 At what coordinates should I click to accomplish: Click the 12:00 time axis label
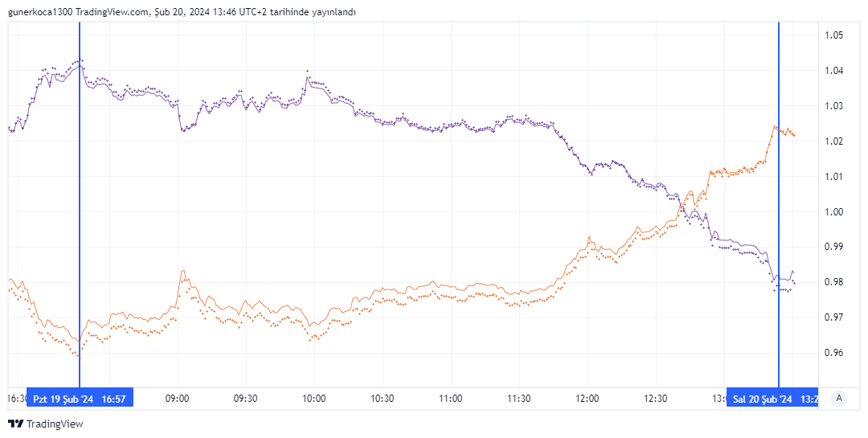click(x=588, y=399)
